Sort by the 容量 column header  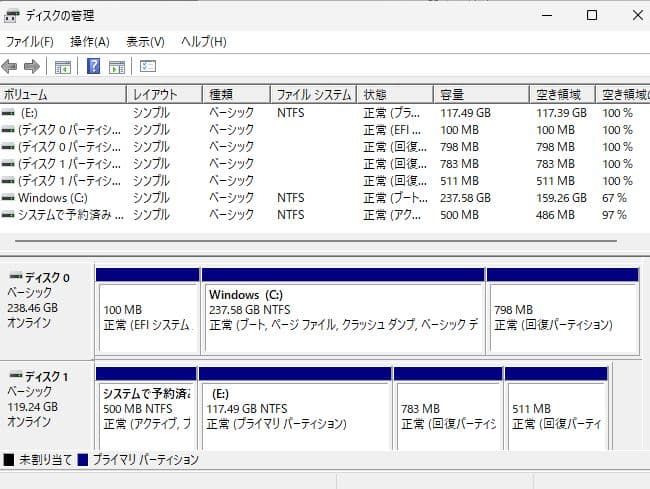482,95
